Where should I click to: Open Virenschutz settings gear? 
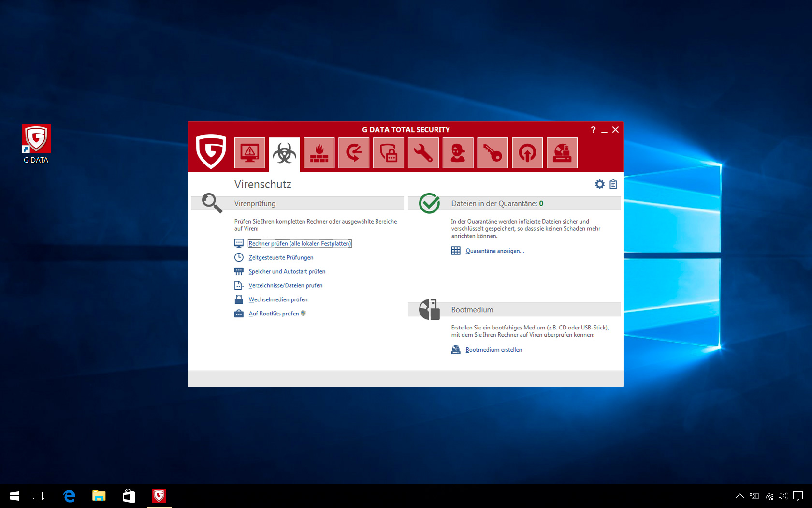coord(600,184)
